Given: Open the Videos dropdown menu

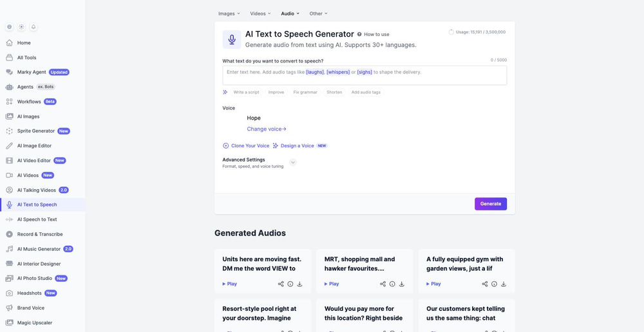Looking at the screenshot, I should tap(260, 14).
